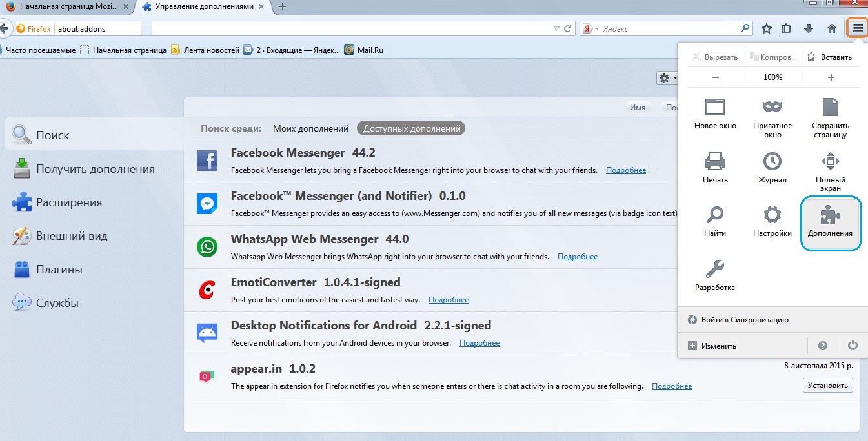Screen dimensions: 868x441
Task: Click the Desktop Notifications for Android icon
Action: [x=207, y=333]
